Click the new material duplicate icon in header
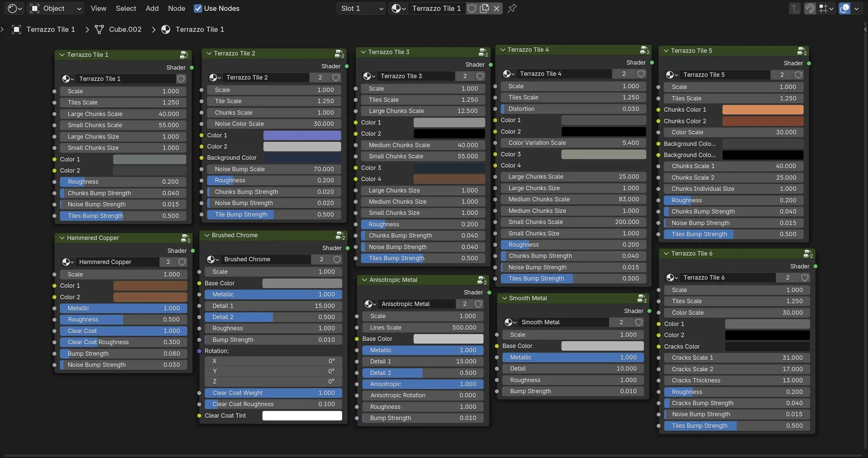Viewport: 868px width, 458px height. coord(484,8)
